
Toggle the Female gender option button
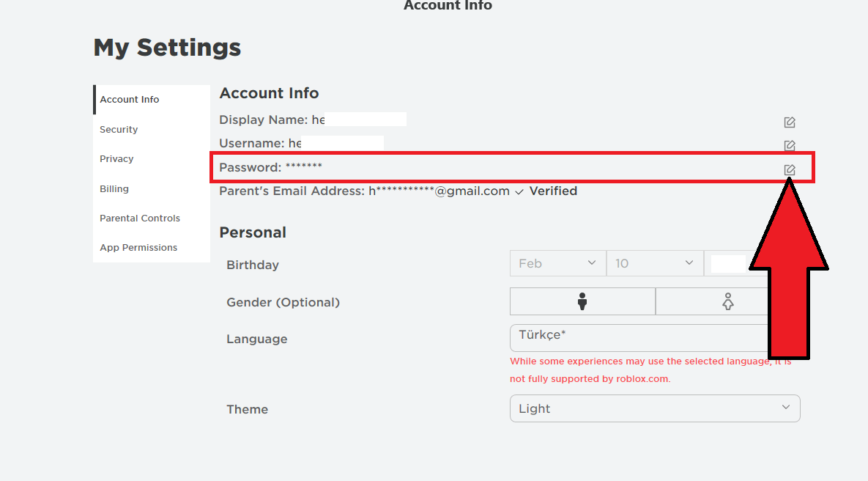coord(728,301)
